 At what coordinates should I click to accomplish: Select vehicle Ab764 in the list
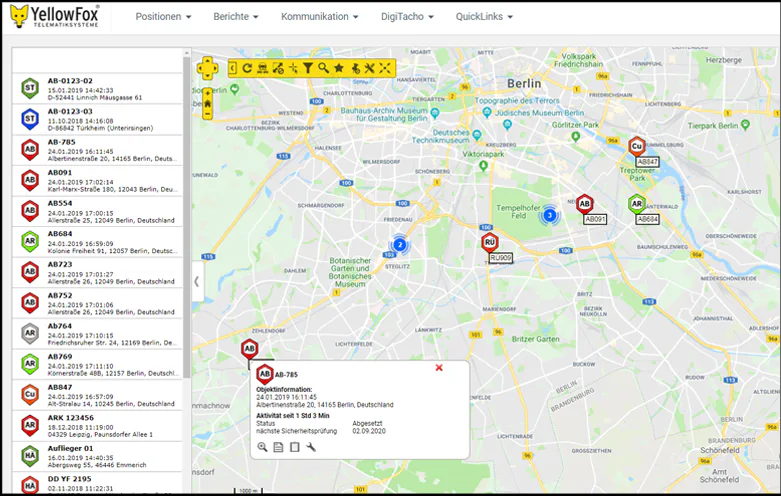pyautogui.click(x=98, y=334)
